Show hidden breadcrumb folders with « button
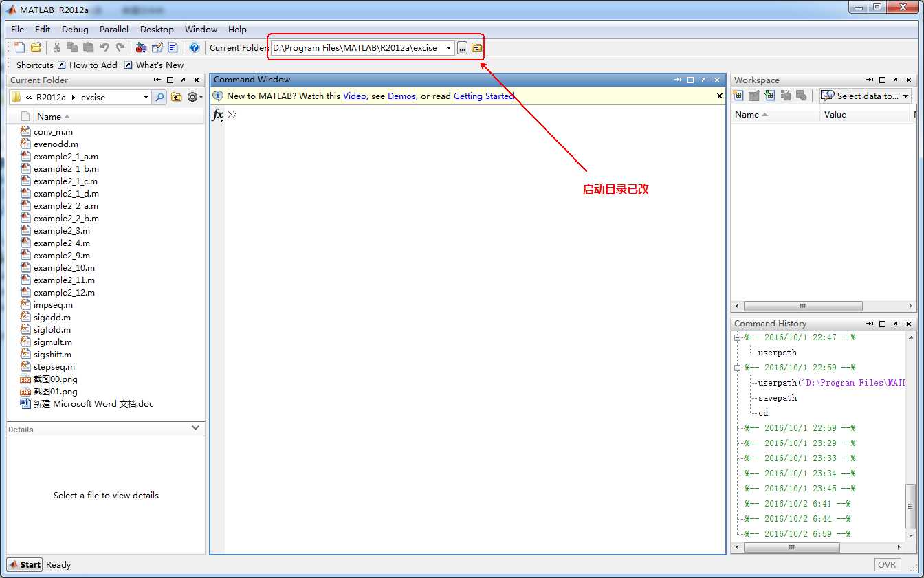This screenshot has width=924, height=578. (x=29, y=97)
